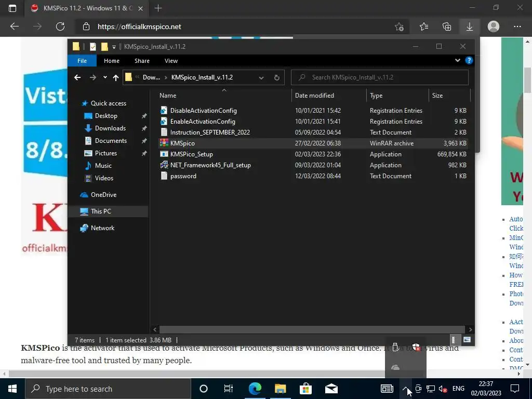Go back in Edge browser
This screenshot has height=399, width=532.
(x=15, y=26)
